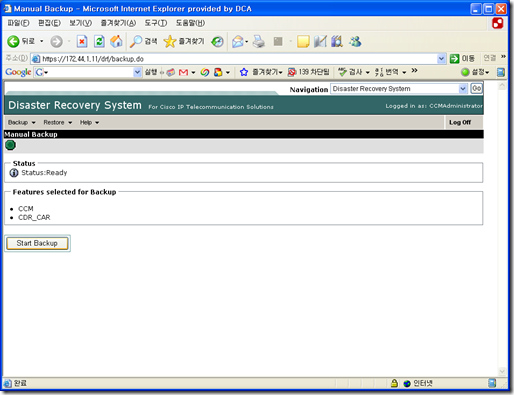
Task: Expand the Google toolbar » overflow chevron
Action: pyautogui.click(x=414, y=71)
